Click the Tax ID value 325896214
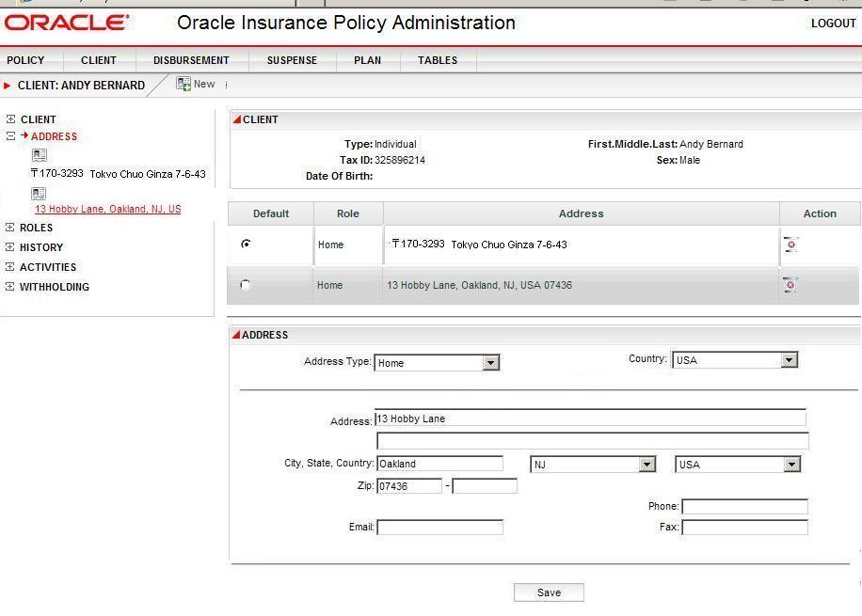The image size is (862, 616). 400,160
